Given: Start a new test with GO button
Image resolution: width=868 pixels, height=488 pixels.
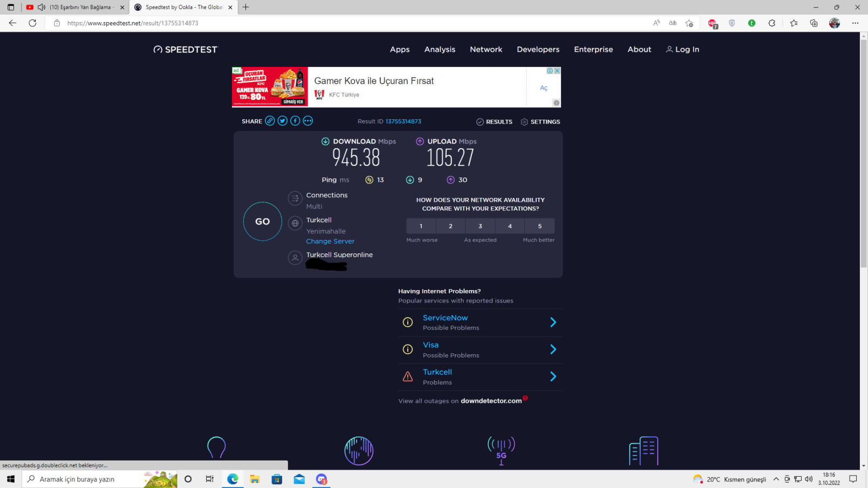Looking at the screenshot, I should [263, 222].
